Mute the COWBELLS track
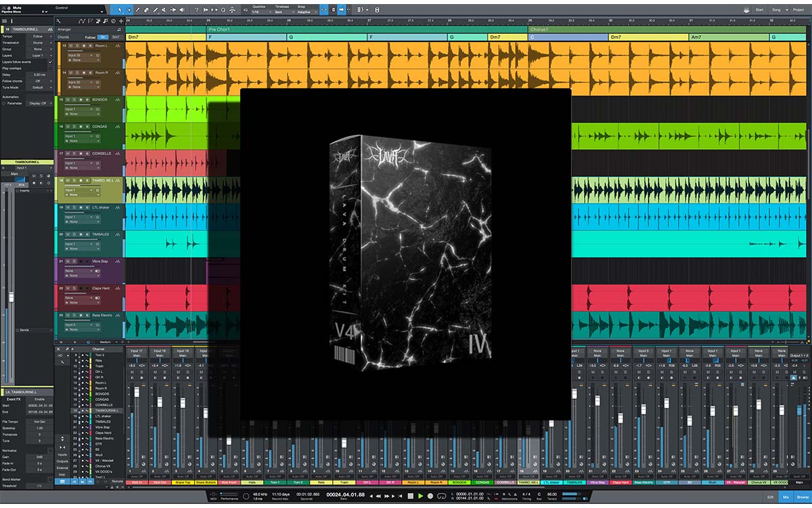The image size is (812, 508). click(x=68, y=154)
